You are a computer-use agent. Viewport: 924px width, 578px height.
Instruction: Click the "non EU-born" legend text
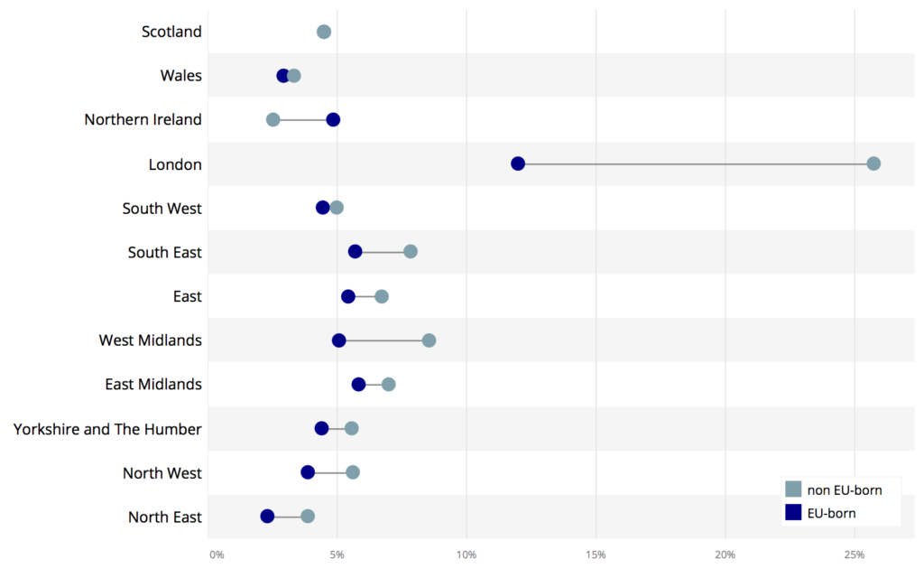pos(844,490)
